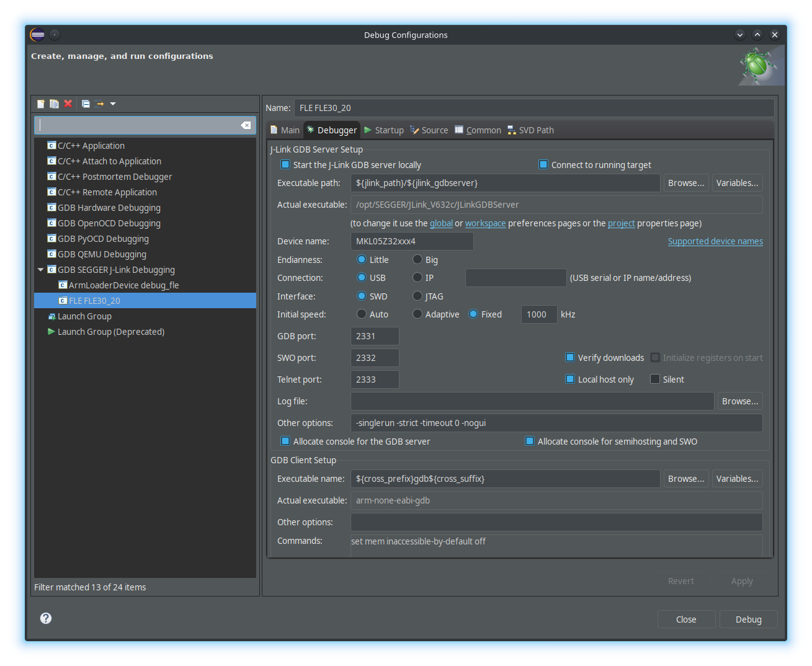
Task: Collapse the GDB SEGGER J-Link Debugging node
Action: click(x=41, y=270)
